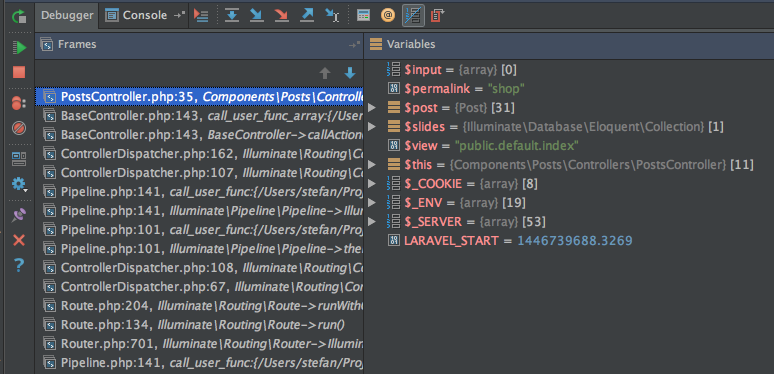774x374 pixels.
Task: Click the Run to Cursor icon
Action: tap(333, 16)
